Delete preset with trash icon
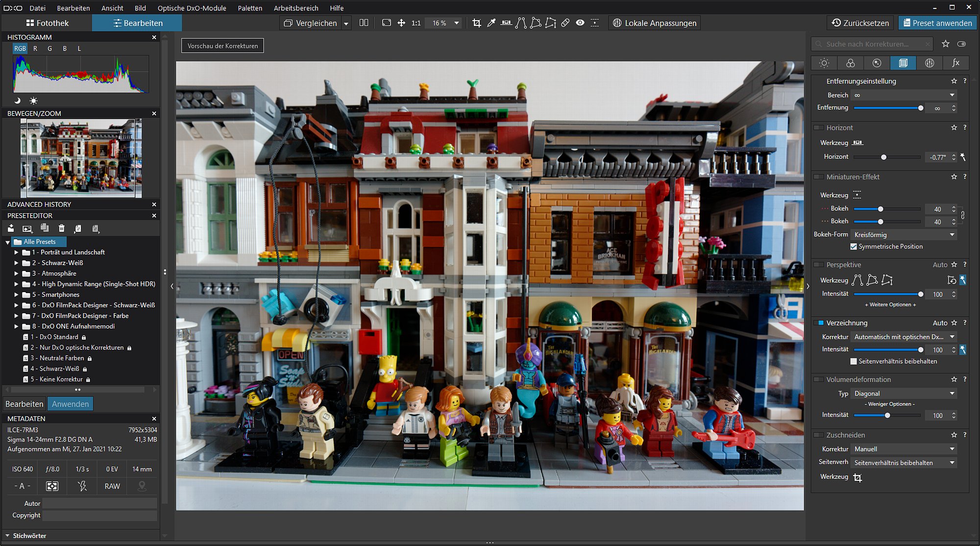The height and width of the screenshot is (546, 980). pyautogui.click(x=61, y=228)
